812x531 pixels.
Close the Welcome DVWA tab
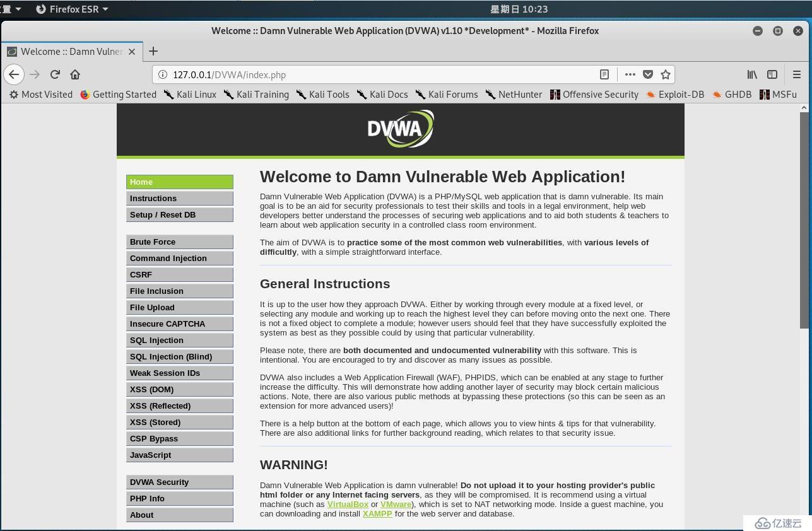(132, 52)
